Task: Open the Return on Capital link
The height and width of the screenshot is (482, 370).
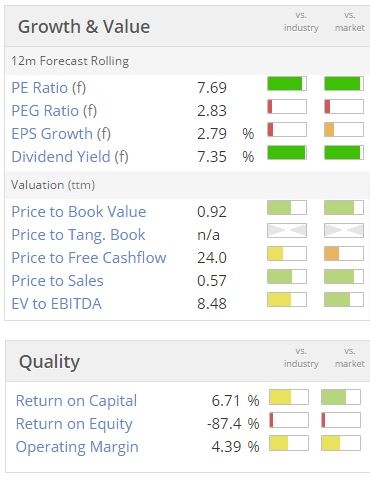Action: tap(76, 401)
